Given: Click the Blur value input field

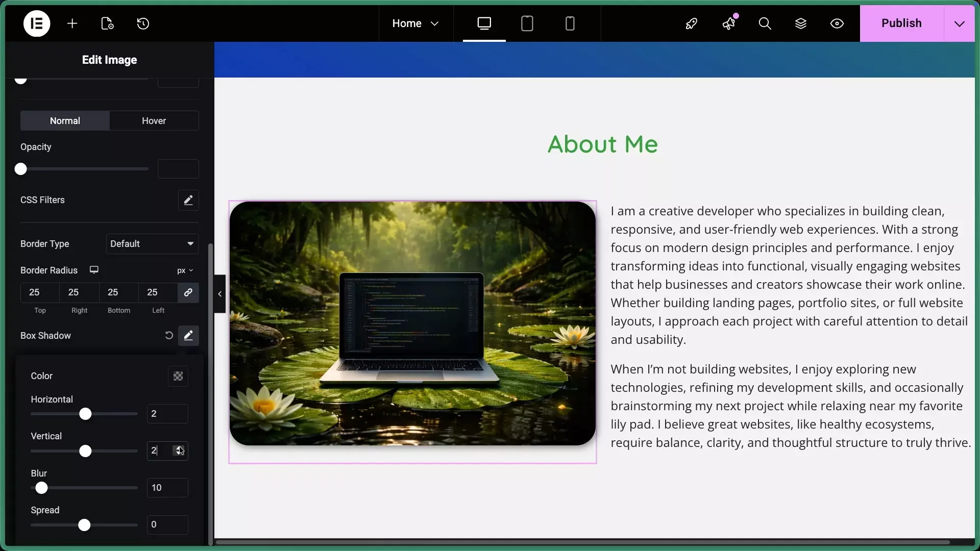Looking at the screenshot, I should pyautogui.click(x=167, y=488).
